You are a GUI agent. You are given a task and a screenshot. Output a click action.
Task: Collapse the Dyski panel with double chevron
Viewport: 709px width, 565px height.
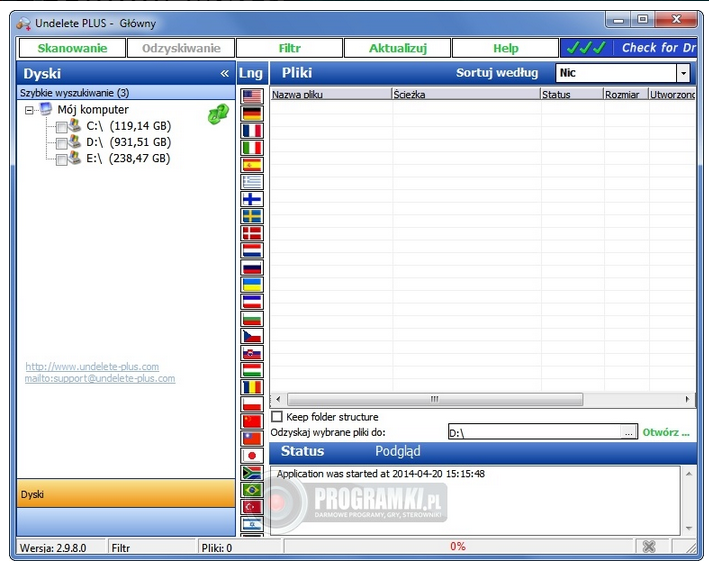point(225,73)
